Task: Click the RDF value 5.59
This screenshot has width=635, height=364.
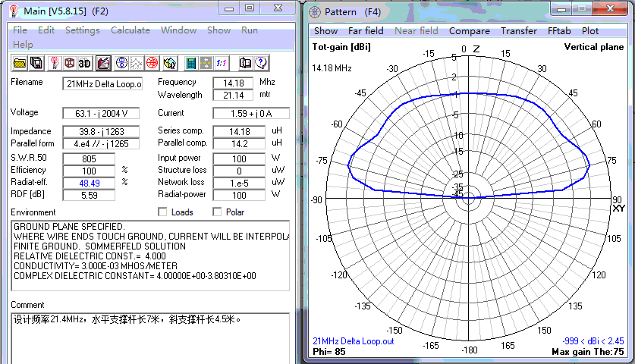Action: (x=89, y=195)
